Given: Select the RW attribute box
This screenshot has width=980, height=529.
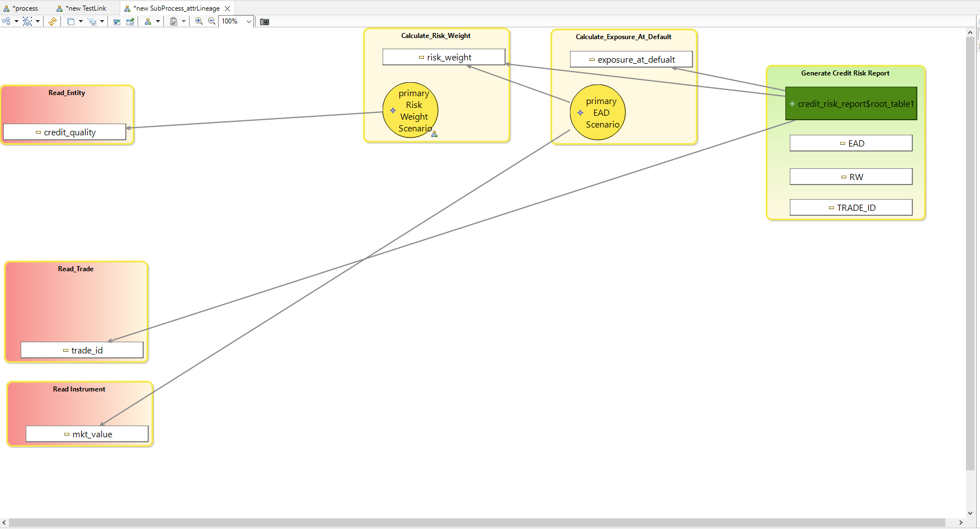Looking at the screenshot, I should [x=851, y=177].
